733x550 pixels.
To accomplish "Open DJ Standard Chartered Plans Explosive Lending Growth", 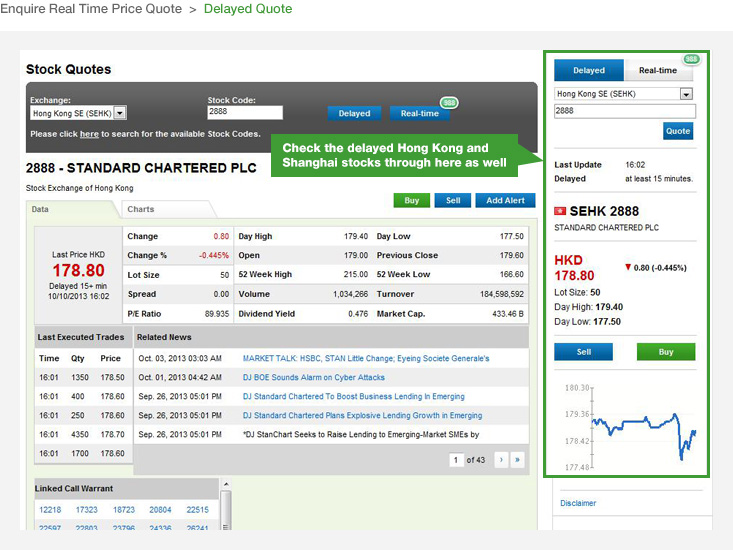I will (362, 415).
